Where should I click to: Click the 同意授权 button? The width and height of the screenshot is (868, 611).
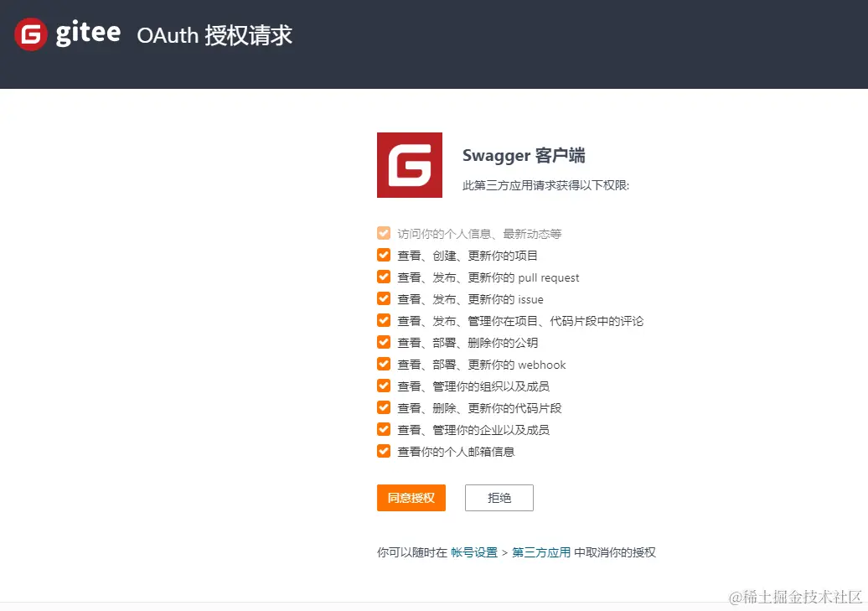tap(411, 498)
